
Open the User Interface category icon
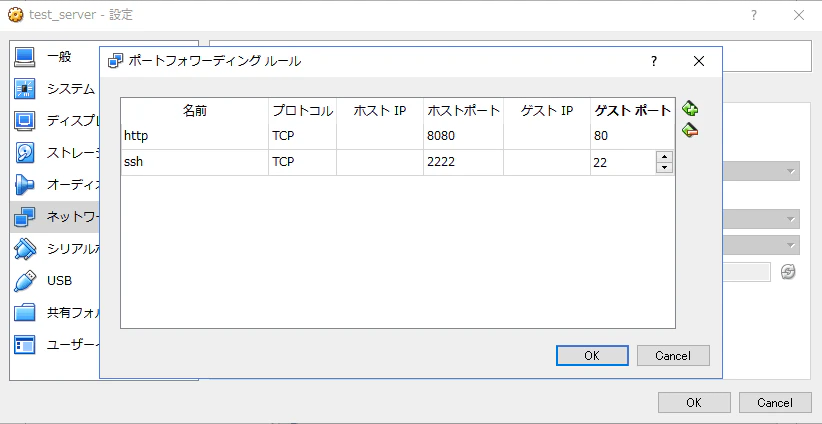pos(24,345)
